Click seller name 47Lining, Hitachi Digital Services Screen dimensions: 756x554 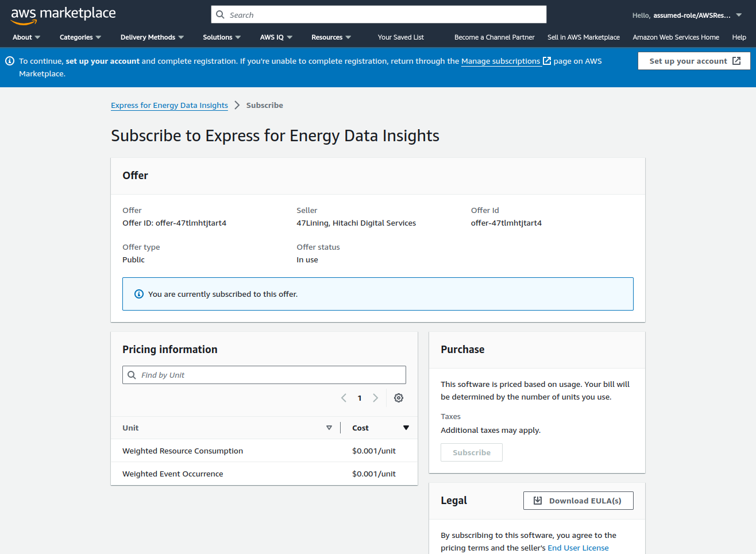pyautogui.click(x=356, y=223)
